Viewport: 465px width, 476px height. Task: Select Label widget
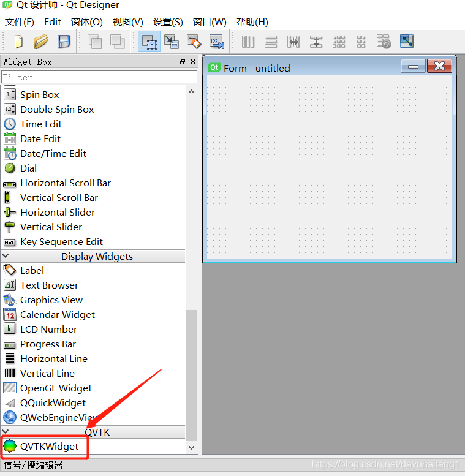pyautogui.click(x=93, y=271)
